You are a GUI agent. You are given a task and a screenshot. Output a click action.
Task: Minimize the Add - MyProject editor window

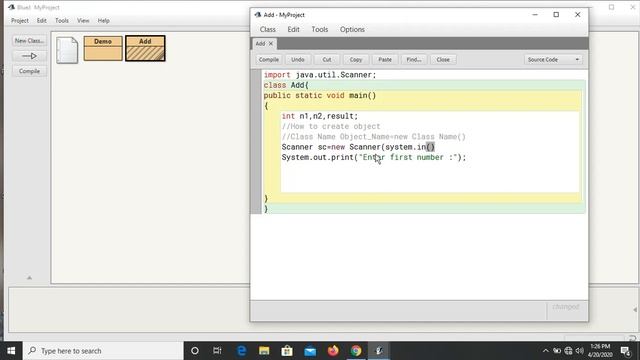click(x=535, y=15)
